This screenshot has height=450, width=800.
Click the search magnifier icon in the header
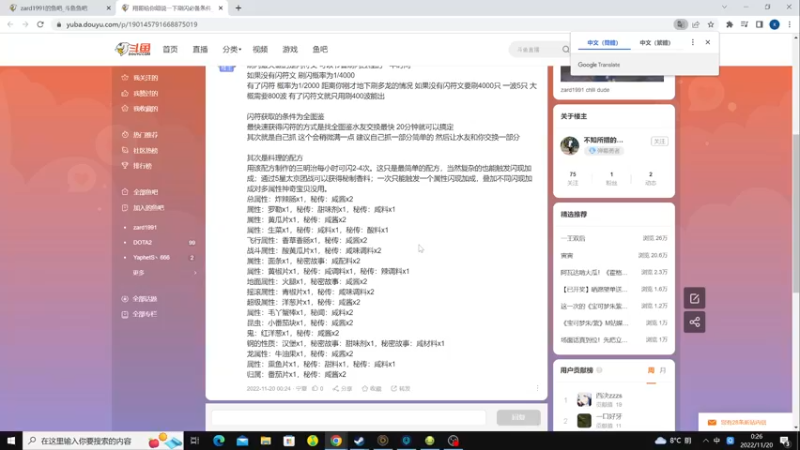(x=565, y=49)
